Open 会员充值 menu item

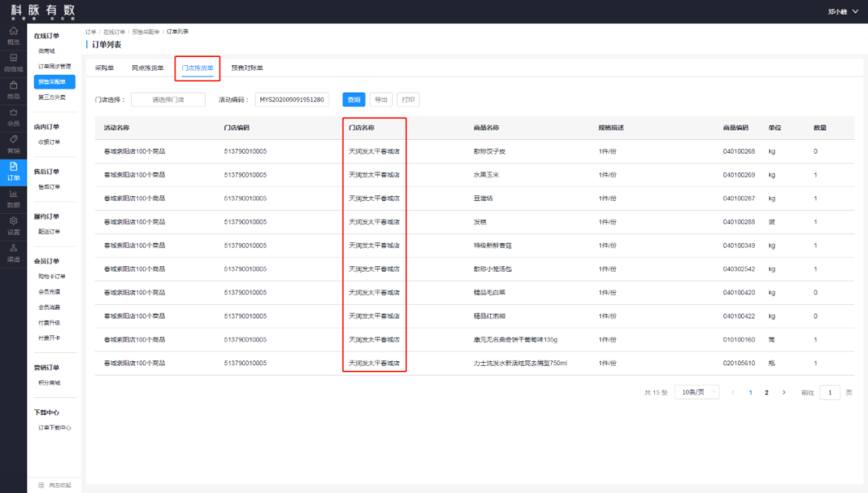pyautogui.click(x=49, y=292)
